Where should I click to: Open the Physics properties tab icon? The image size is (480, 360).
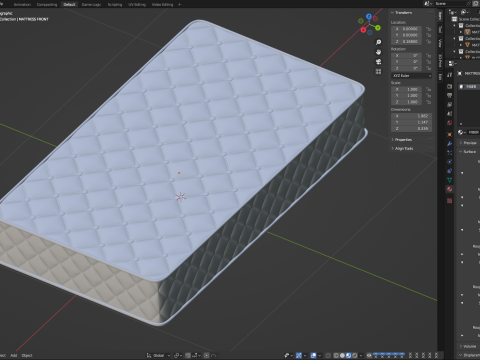[450, 162]
